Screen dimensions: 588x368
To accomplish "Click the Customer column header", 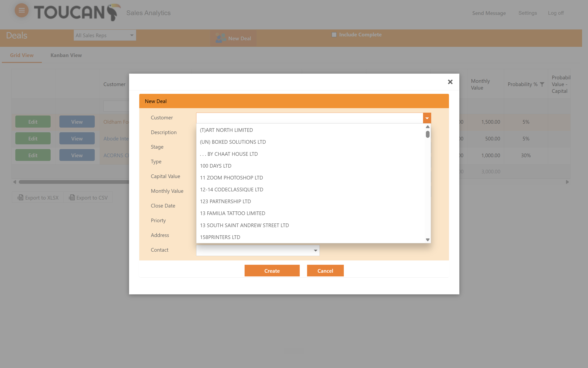I will (x=115, y=84).
